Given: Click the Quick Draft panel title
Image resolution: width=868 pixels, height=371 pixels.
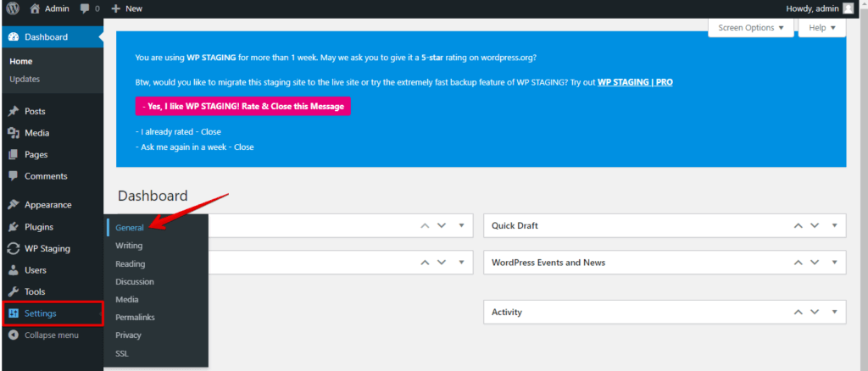Looking at the screenshot, I should [515, 225].
